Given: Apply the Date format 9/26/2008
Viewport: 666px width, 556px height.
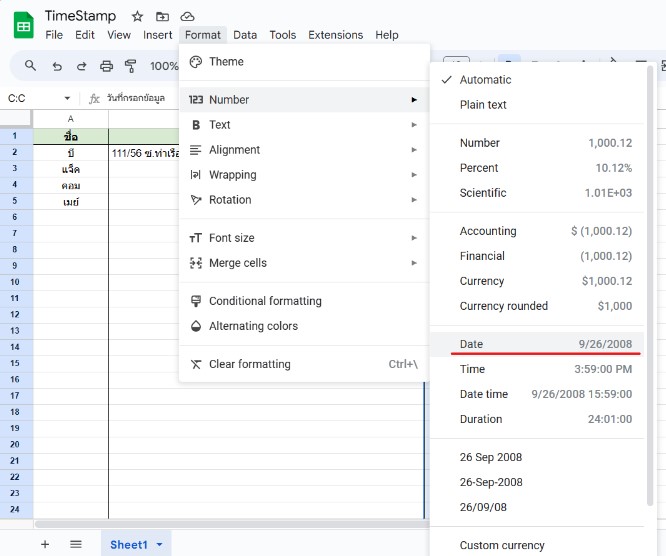Looking at the screenshot, I should pos(537,344).
